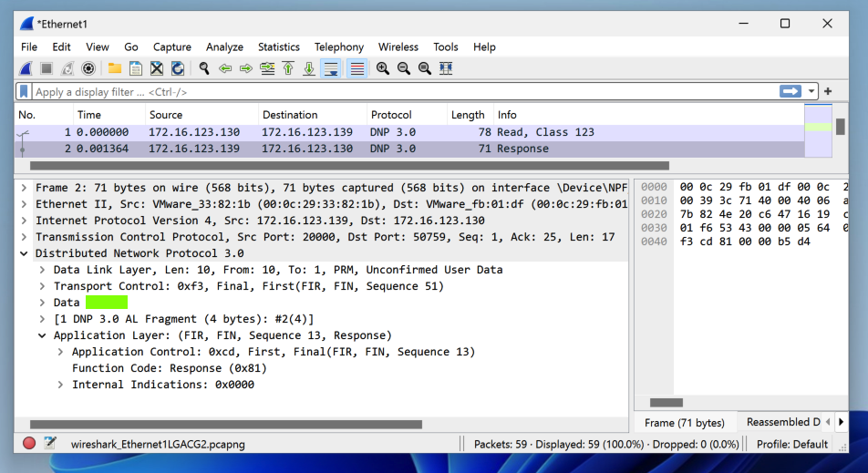The height and width of the screenshot is (473, 868).
Task: Open the Tools menu
Action: (x=446, y=47)
